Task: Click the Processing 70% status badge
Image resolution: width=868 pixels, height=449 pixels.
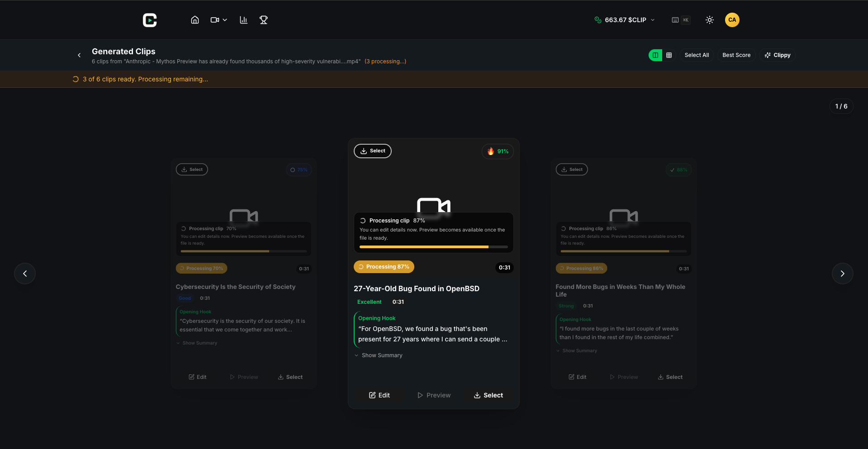Action: pos(202,268)
